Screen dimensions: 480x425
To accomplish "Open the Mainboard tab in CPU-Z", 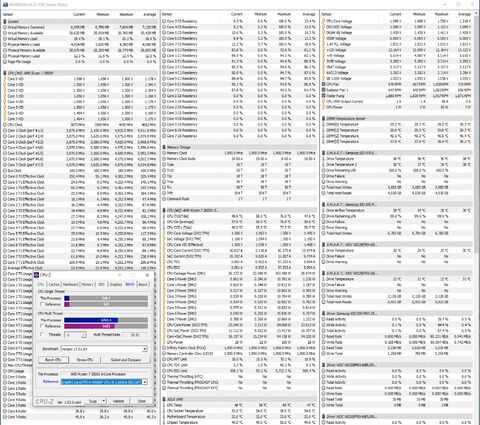I will click(x=71, y=285).
